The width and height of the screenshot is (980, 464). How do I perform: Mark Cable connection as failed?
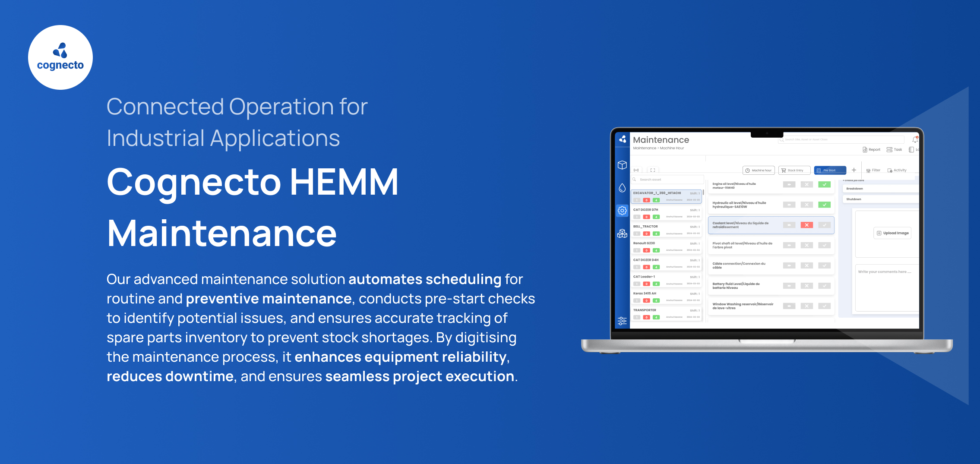[807, 266]
